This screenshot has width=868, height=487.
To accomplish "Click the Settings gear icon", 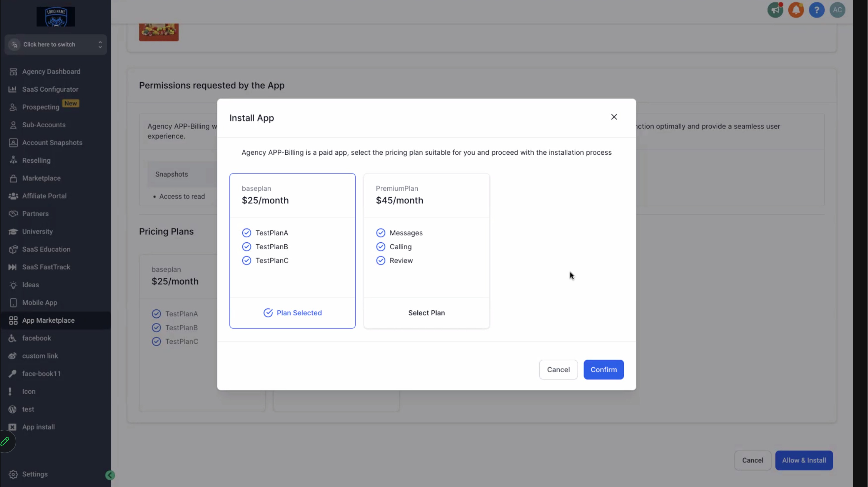I will (x=13, y=474).
